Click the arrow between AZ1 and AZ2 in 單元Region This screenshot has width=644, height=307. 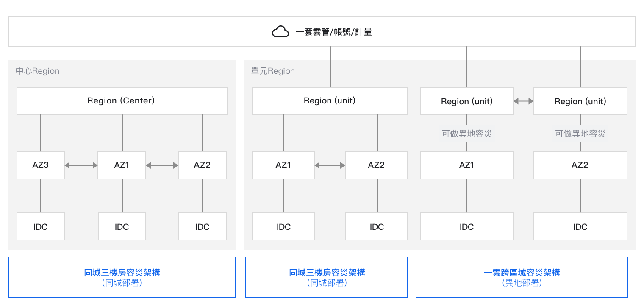(330, 165)
